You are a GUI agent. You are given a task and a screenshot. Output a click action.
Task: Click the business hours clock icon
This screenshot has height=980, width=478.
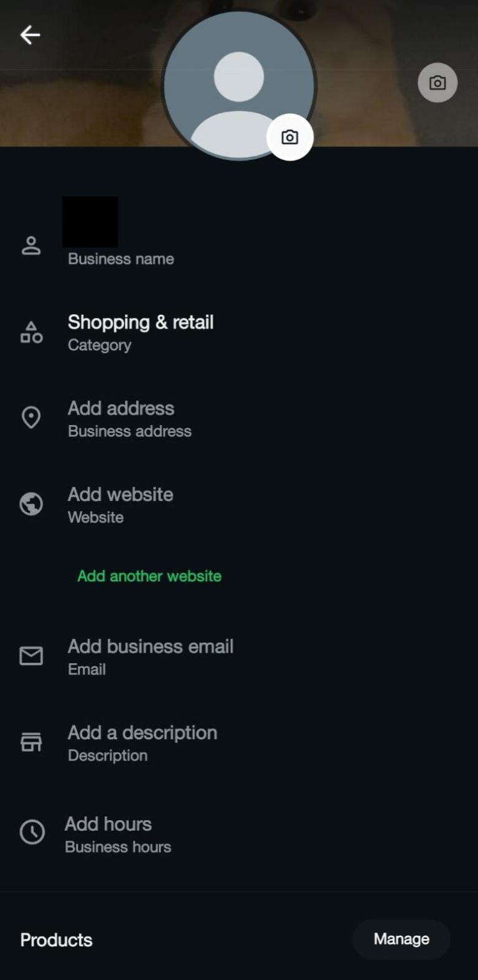[x=32, y=832]
